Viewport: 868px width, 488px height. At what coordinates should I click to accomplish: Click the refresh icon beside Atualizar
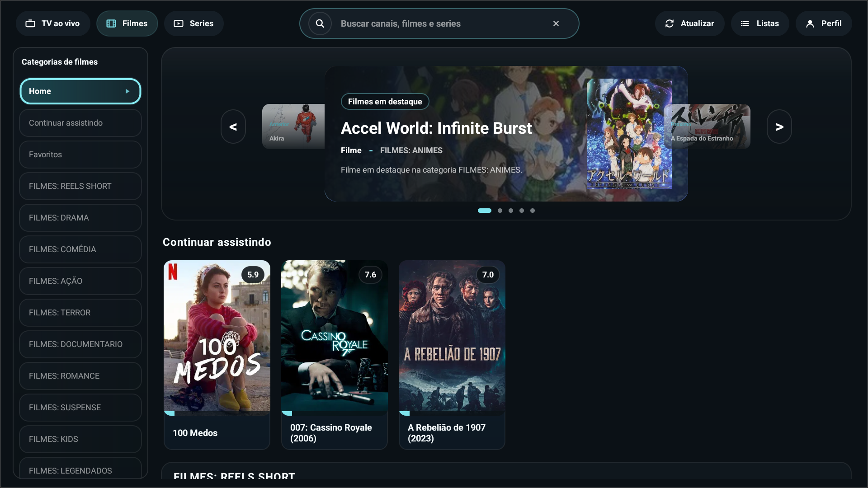[x=670, y=23]
